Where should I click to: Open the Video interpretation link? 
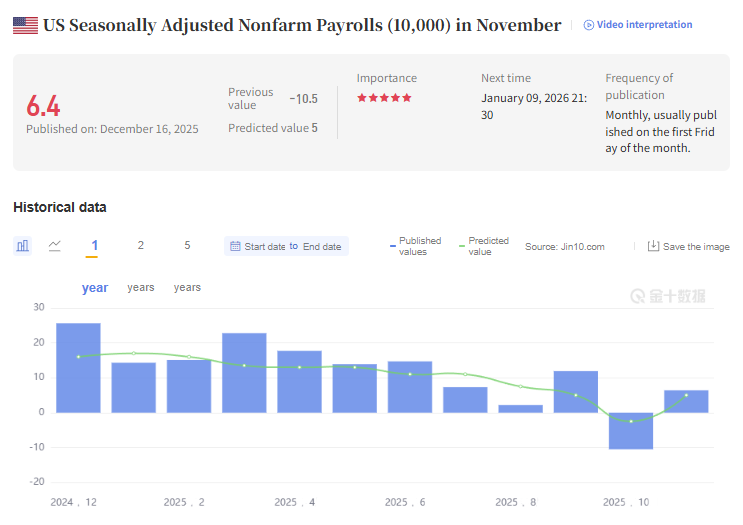(644, 25)
